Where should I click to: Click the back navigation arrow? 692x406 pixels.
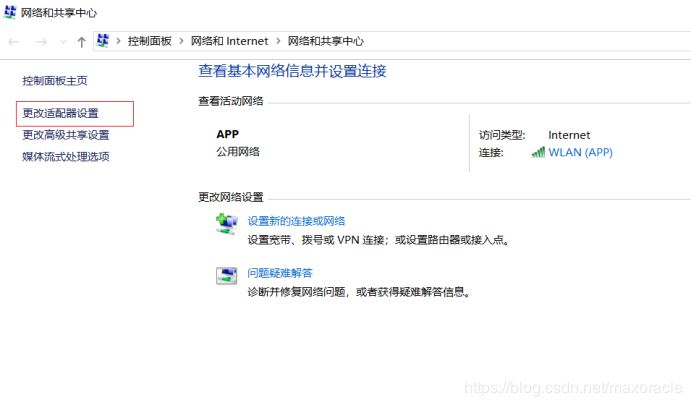coord(14,41)
